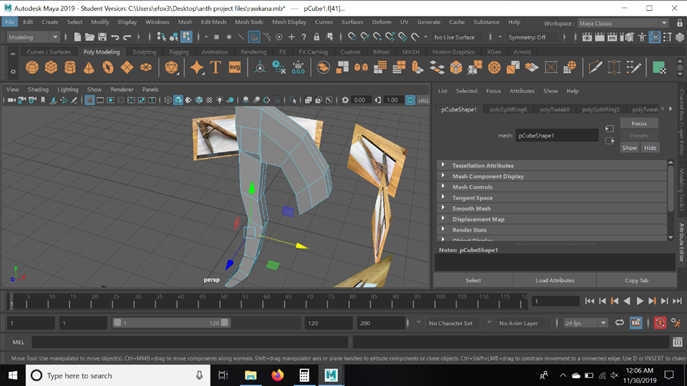Image resolution: width=687 pixels, height=386 pixels.
Task: Click the Play forwards button
Action: (640, 301)
